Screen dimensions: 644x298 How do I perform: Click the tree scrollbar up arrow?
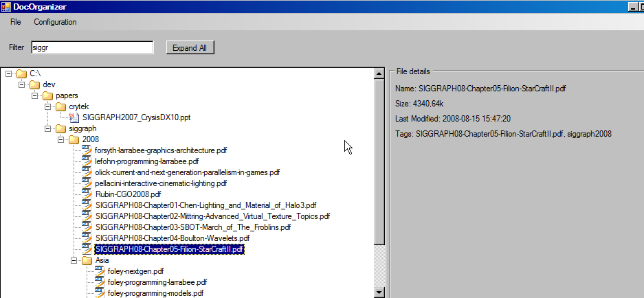[379, 74]
